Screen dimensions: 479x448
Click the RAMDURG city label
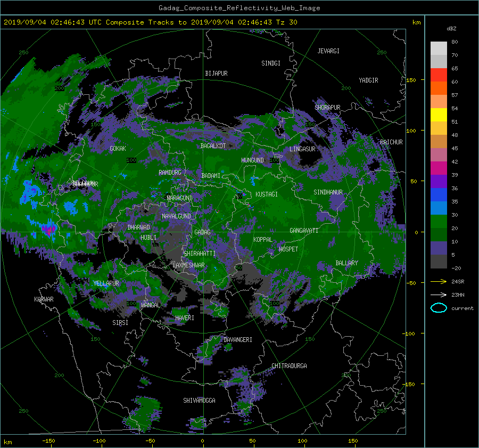[170, 173]
